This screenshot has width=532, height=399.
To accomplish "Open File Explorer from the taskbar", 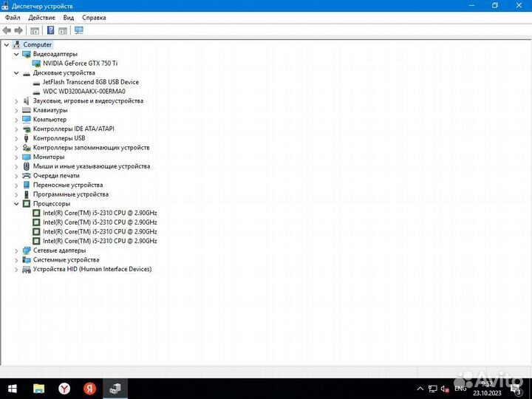I will pyautogui.click(x=38, y=389).
